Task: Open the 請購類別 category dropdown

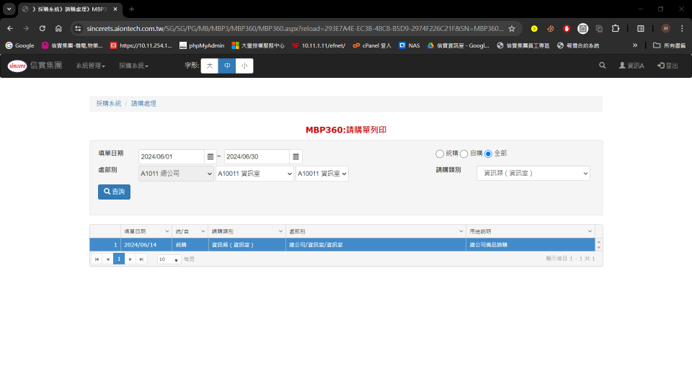Action: tap(533, 173)
